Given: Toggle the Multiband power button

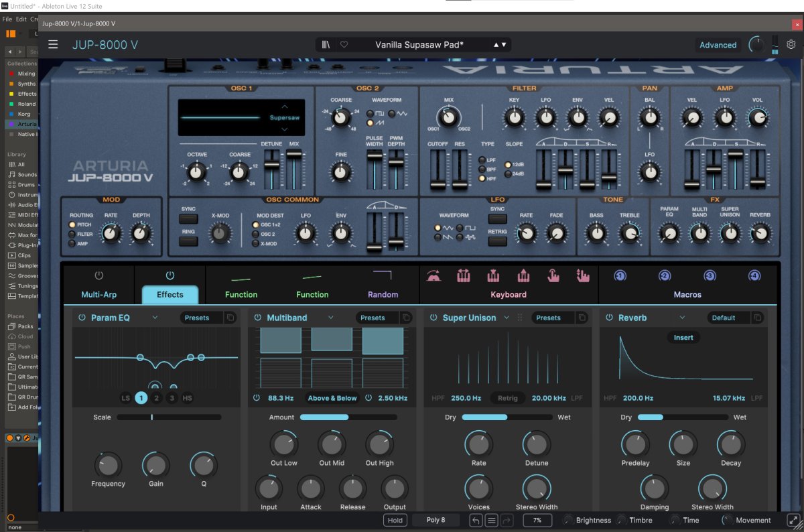Looking at the screenshot, I should pyautogui.click(x=258, y=318).
